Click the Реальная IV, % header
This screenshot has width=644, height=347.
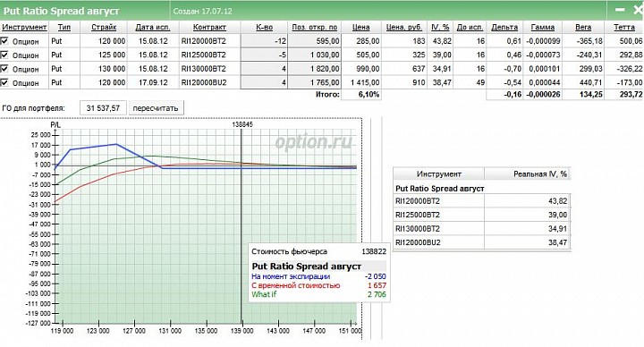click(x=528, y=174)
